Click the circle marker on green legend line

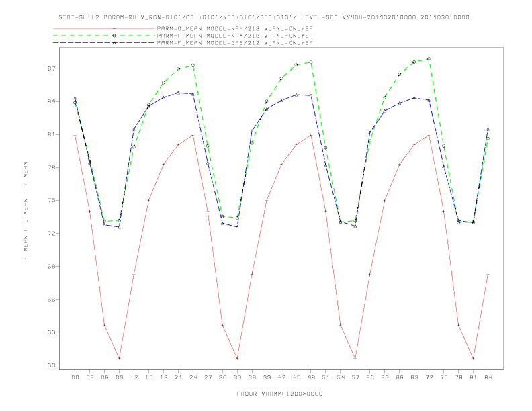click(x=114, y=36)
